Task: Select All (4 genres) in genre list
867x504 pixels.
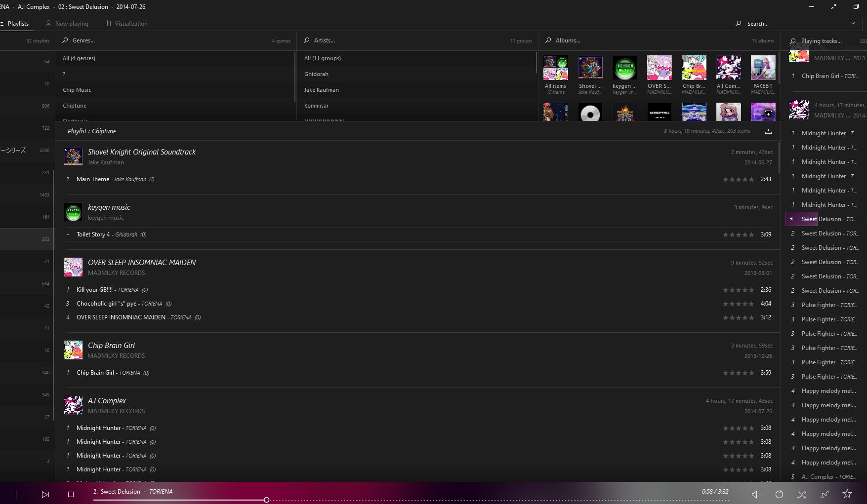Action: [175, 58]
